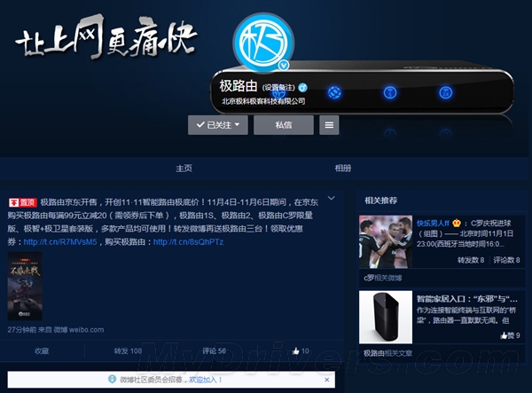Viewport: 532px width, 393px height.
Task: Open article titled 智能家居入口："东邪"与"...
Action: pyautogui.click(x=467, y=299)
